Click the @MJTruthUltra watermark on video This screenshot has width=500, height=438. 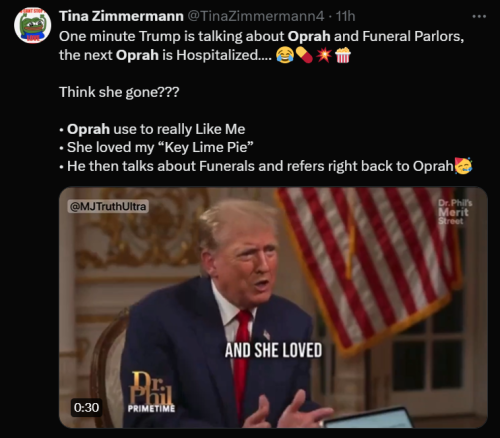tap(108, 206)
